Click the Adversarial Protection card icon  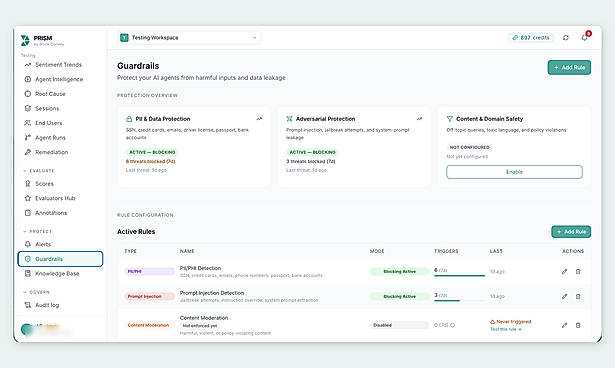tap(289, 119)
